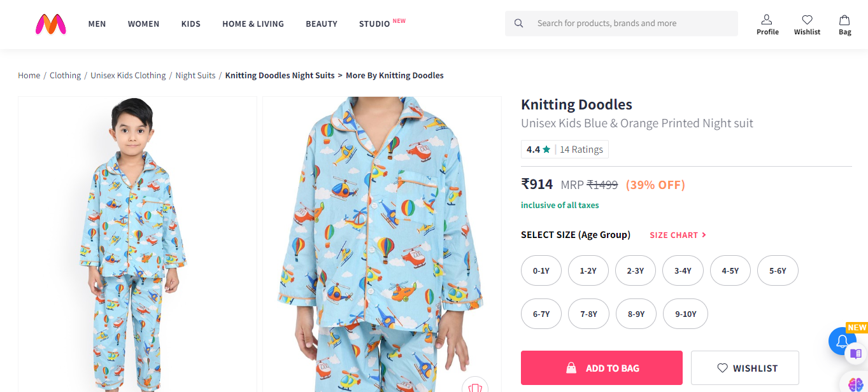Go to the STUDIO tab
The width and height of the screenshot is (868, 392).
[374, 24]
